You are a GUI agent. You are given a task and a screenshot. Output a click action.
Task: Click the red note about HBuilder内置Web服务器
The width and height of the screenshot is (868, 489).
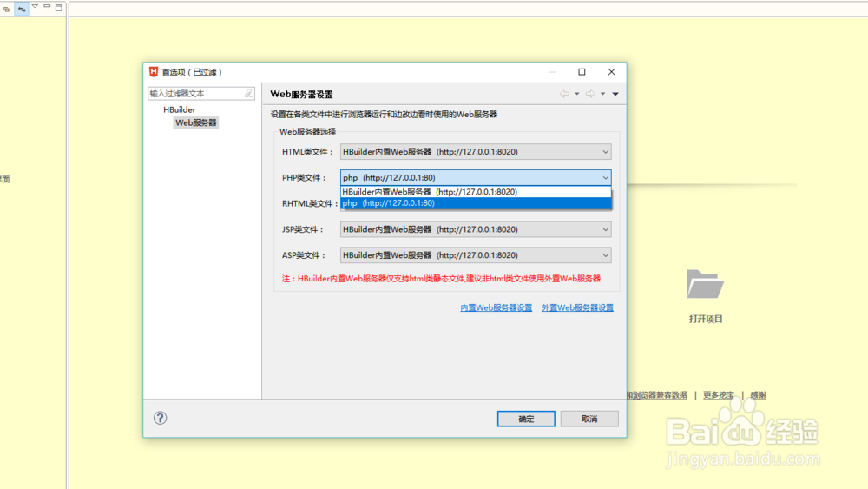[x=441, y=279]
